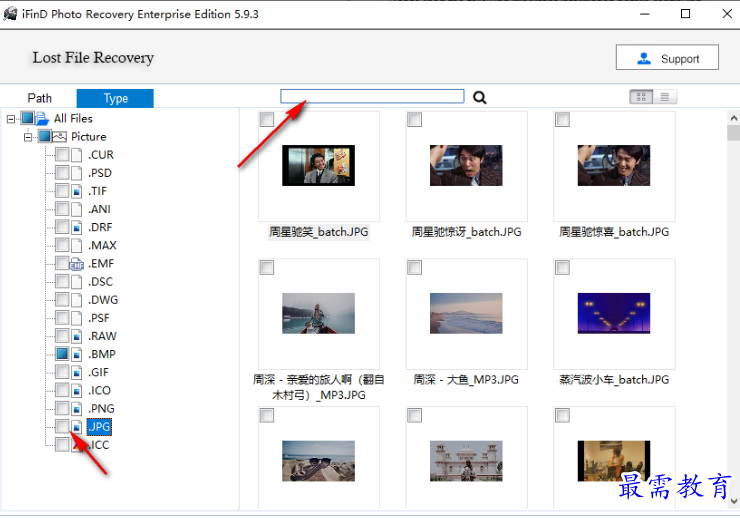Collapse the All Files tree node
Screen dimensions: 740x518
[x=11, y=119]
